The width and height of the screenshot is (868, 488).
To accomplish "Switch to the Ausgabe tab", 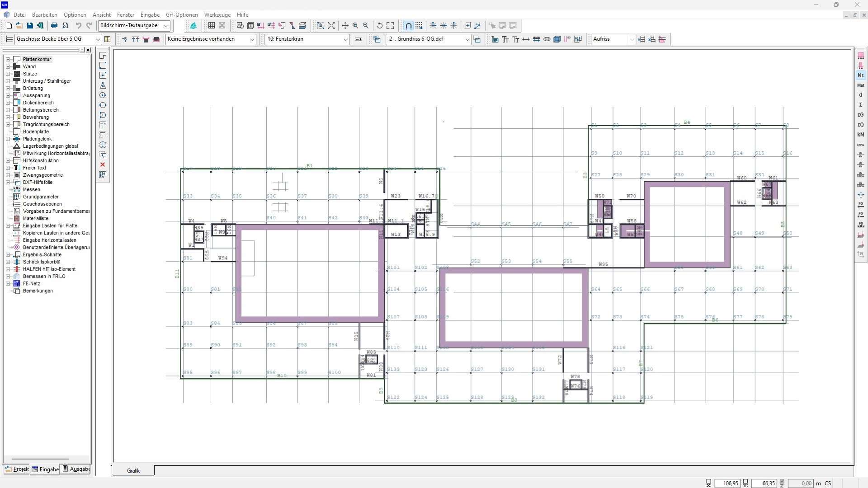I will (x=76, y=469).
